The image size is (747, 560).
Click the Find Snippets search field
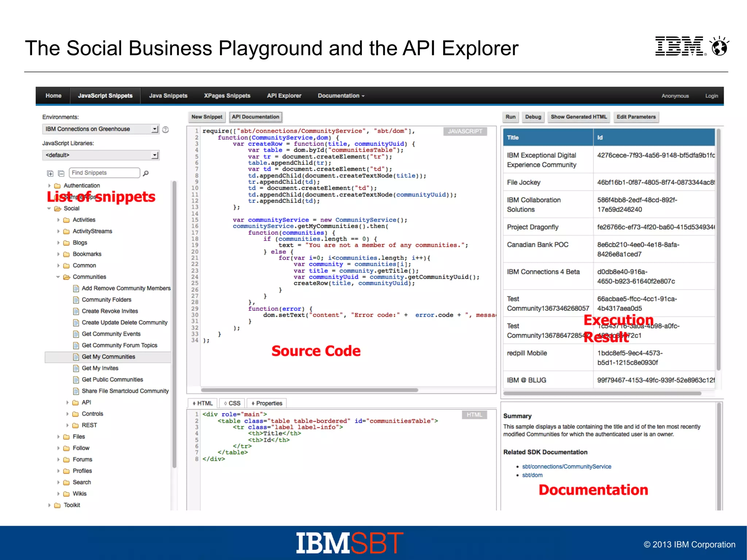pos(105,173)
